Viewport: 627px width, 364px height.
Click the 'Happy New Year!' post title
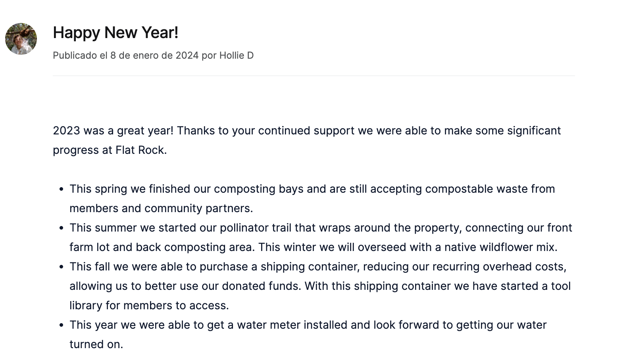tap(115, 33)
